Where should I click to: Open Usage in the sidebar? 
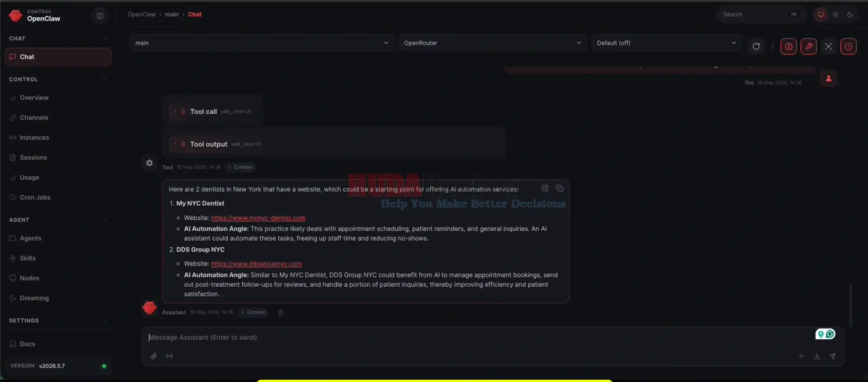coord(58,177)
